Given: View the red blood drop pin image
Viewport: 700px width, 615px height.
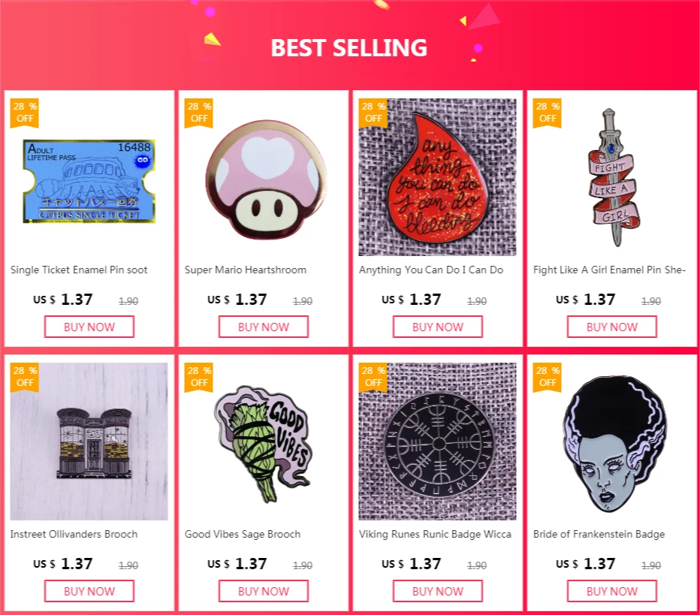Looking at the screenshot, I should (x=437, y=177).
